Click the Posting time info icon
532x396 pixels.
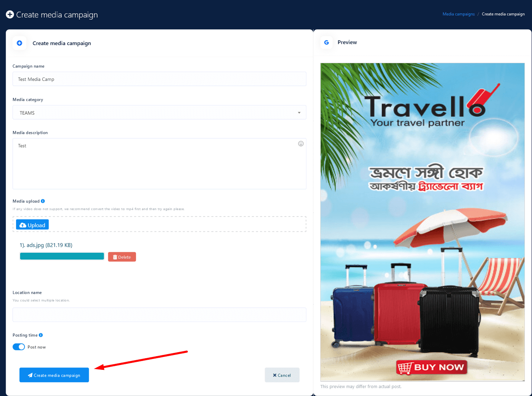pos(41,335)
